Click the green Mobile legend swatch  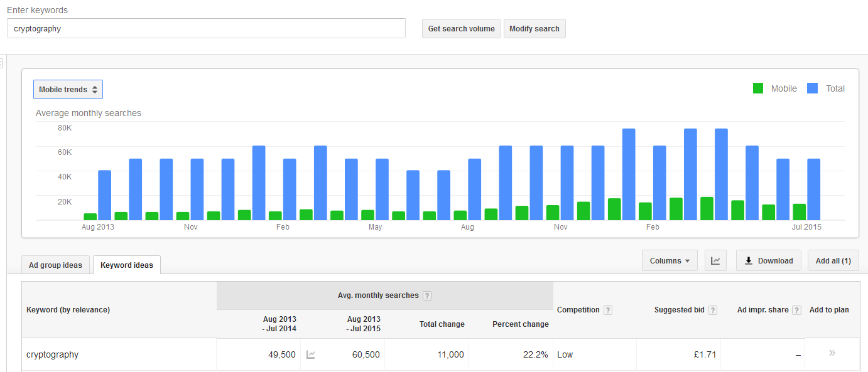pos(758,88)
